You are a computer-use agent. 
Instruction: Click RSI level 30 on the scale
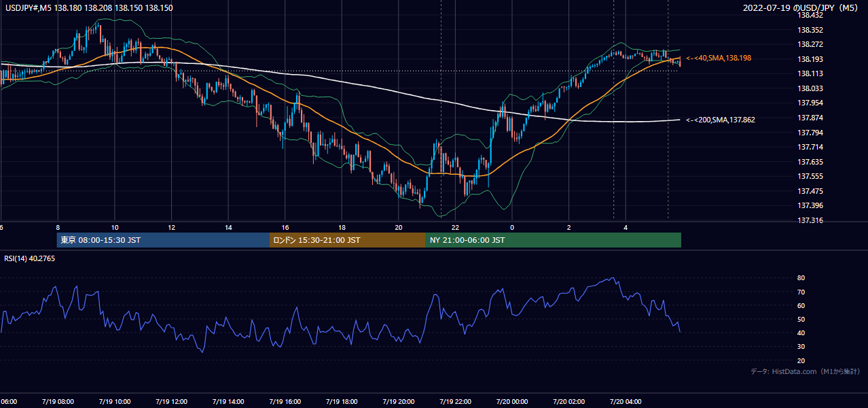tap(801, 347)
